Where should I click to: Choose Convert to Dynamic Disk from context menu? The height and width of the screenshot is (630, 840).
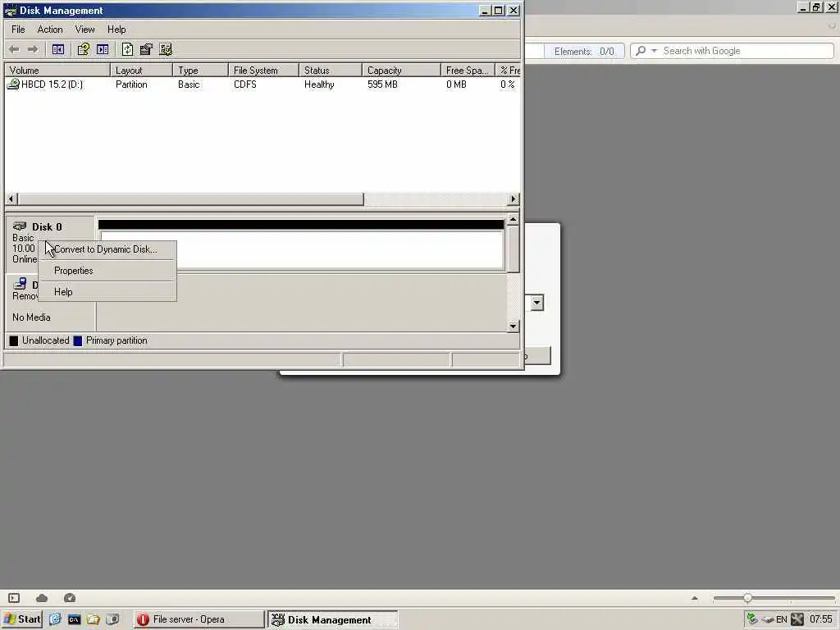pos(107,249)
